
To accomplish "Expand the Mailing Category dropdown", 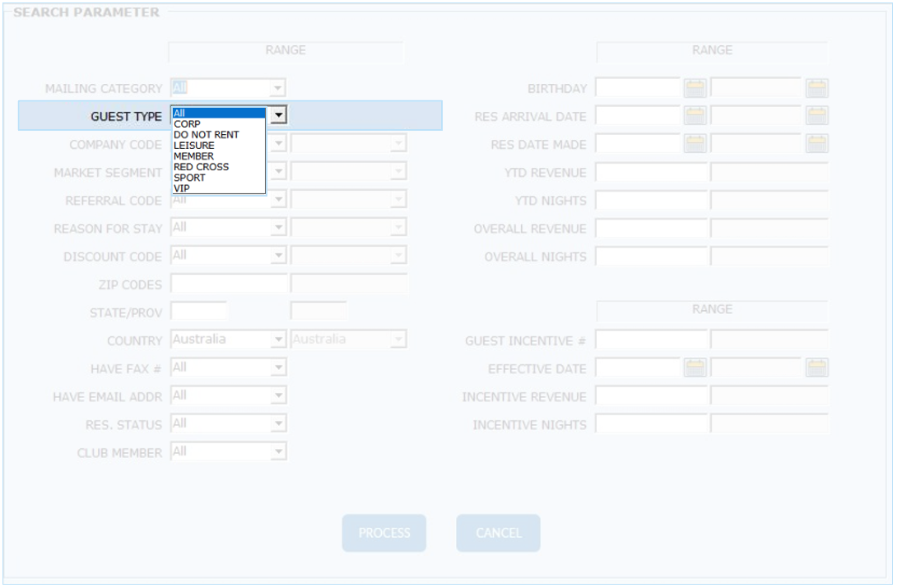I will pos(278,88).
